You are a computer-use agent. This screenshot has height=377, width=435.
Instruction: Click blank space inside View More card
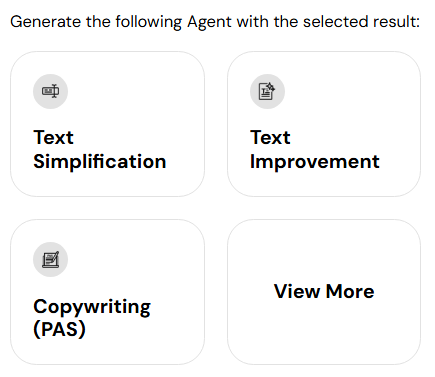click(x=324, y=333)
